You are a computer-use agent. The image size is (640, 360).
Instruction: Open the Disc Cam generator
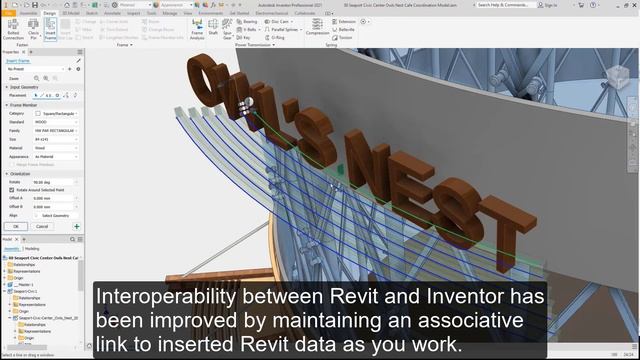(278, 21)
